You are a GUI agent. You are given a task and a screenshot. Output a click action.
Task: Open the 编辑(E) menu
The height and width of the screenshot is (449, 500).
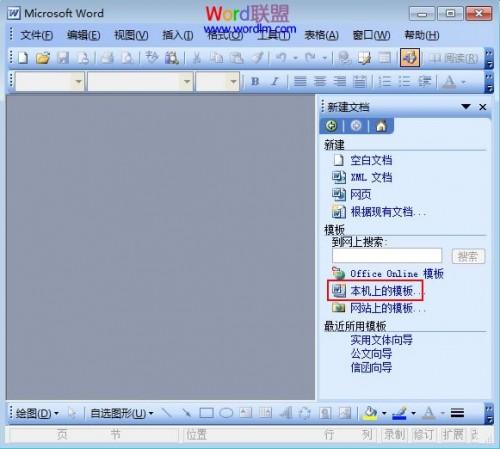pos(84,35)
